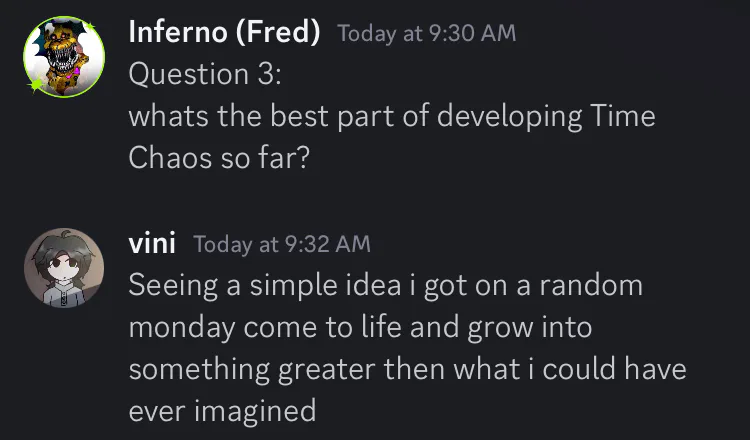Open Inferno (Fred)'s animatronic profile avatar
Screen dimensions: 750x440
coord(64,57)
